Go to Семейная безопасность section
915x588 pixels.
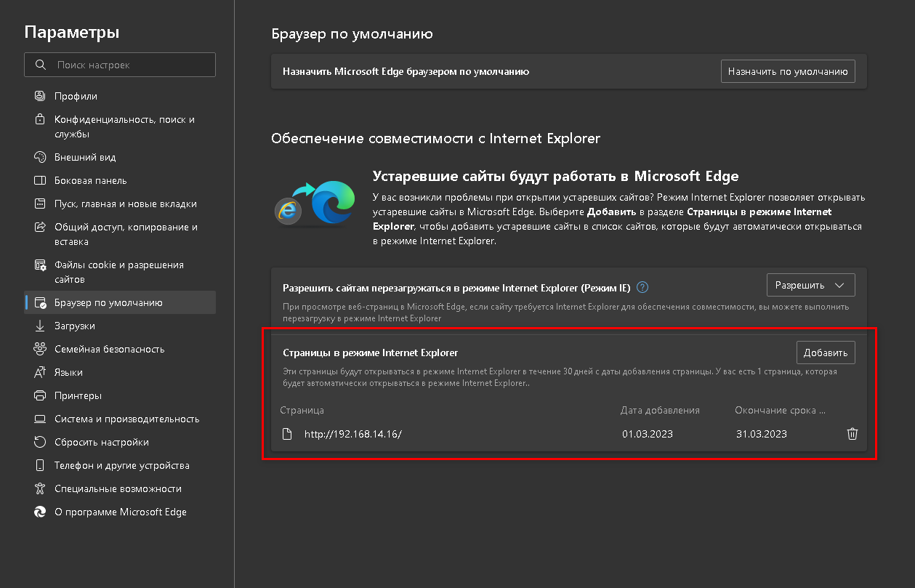[109, 349]
